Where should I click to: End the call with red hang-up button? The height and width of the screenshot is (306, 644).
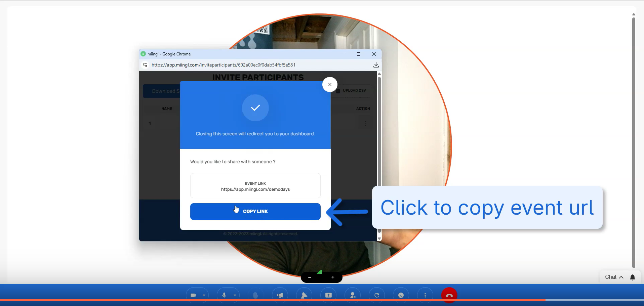[449, 295]
